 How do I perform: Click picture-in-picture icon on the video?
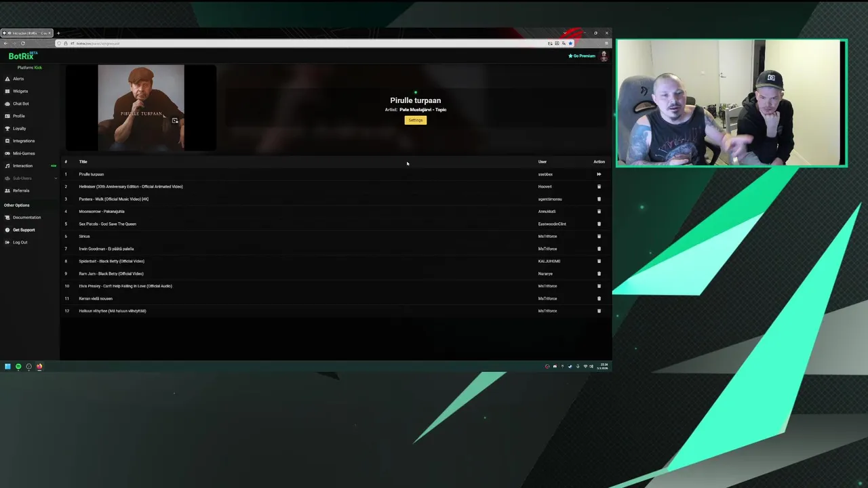(175, 121)
